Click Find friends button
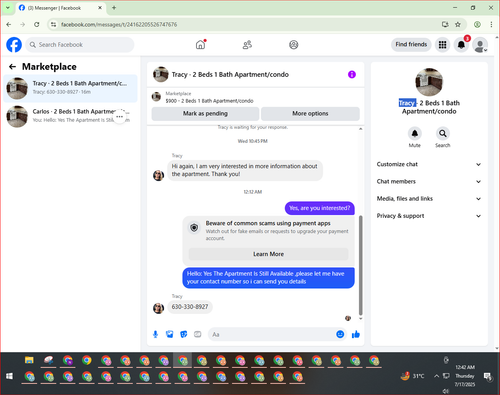500x395 pixels. 411,44
